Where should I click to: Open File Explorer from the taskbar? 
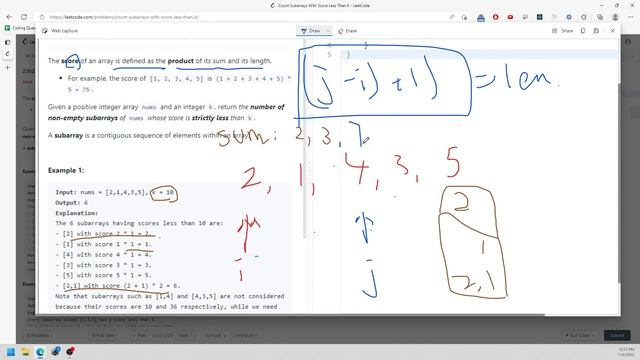pos(25,351)
